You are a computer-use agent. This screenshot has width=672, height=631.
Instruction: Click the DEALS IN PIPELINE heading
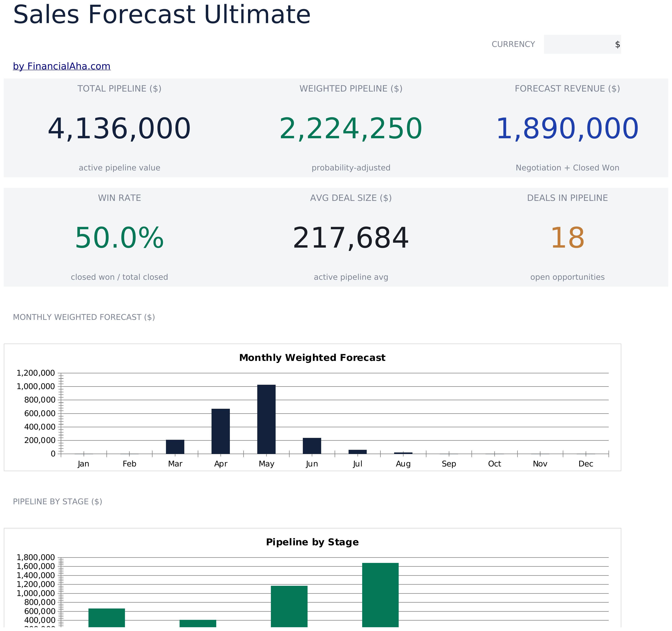tap(567, 198)
